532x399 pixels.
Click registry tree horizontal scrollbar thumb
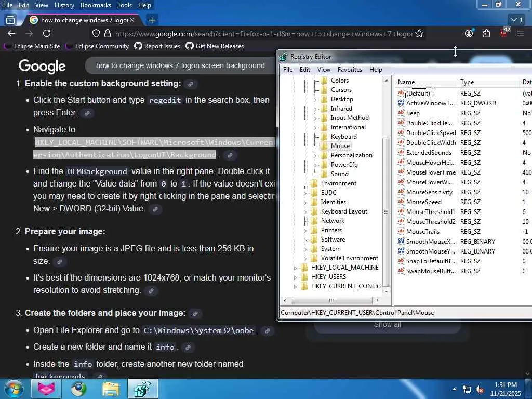[331, 301]
